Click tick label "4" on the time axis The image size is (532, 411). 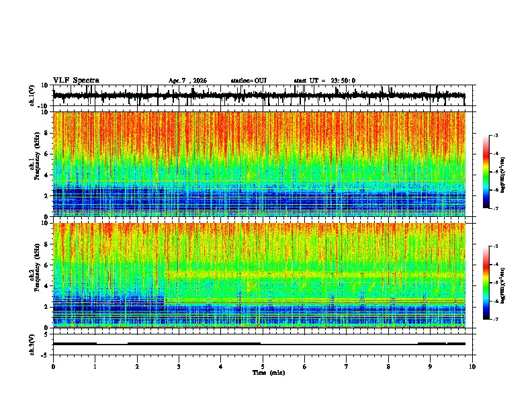click(x=221, y=367)
